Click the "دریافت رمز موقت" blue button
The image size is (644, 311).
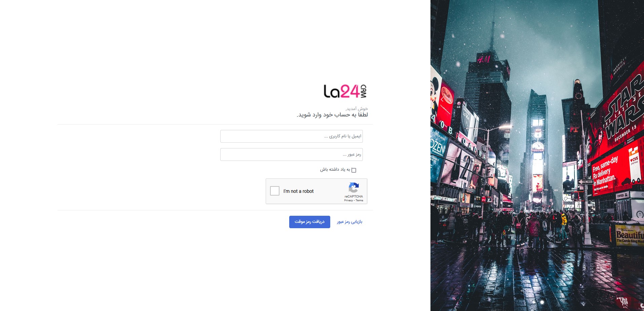click(x=310, y=222)
